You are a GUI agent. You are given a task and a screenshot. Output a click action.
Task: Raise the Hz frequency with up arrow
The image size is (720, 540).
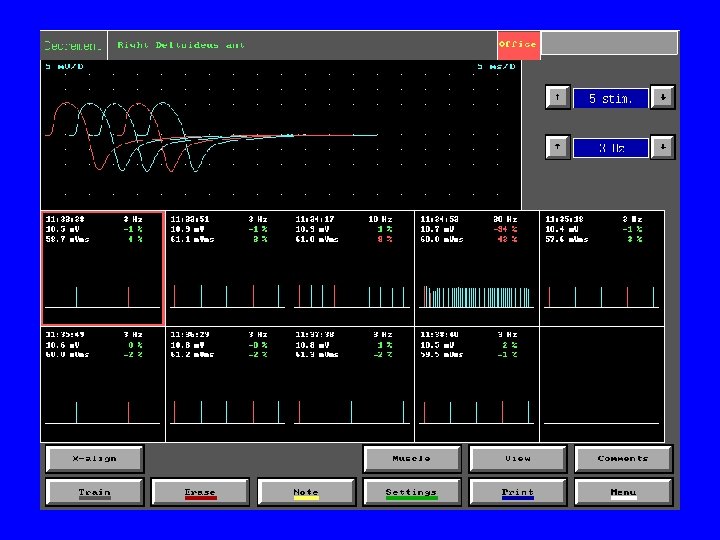tap(557, 147)
